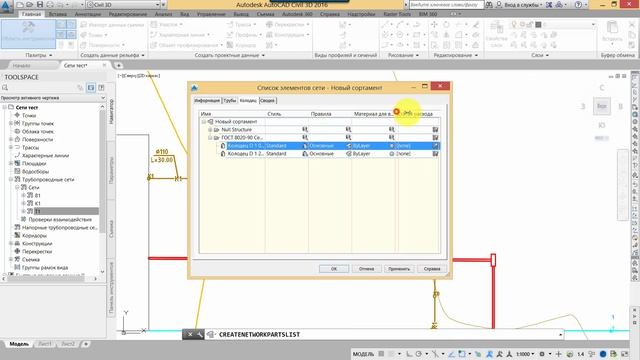640x360 pixels.
Task: Click the Справка button in the dialog
Action: (x=432, y=269)
